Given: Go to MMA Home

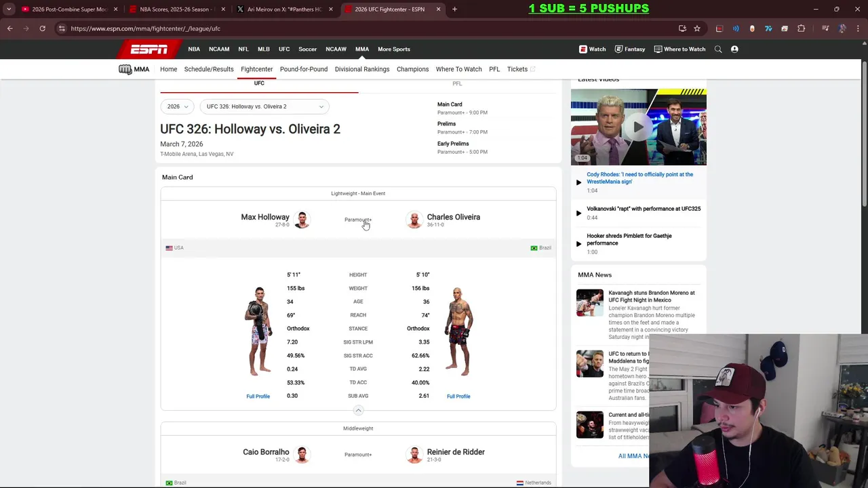Looking at the screenshot, I should pyautogui.click(x=168, y=69).
